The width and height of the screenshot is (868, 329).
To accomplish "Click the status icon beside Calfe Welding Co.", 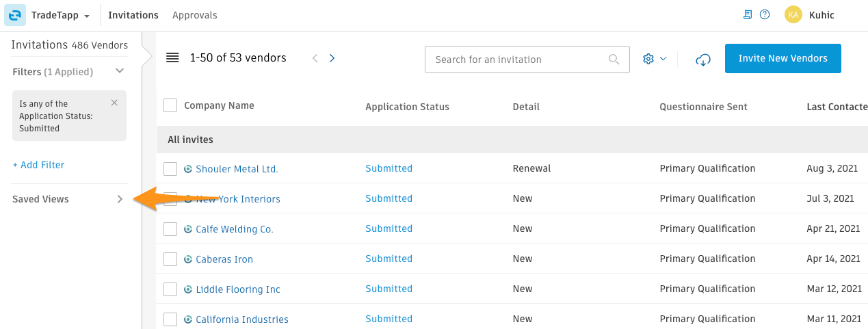I will click(x=188, y=229).
